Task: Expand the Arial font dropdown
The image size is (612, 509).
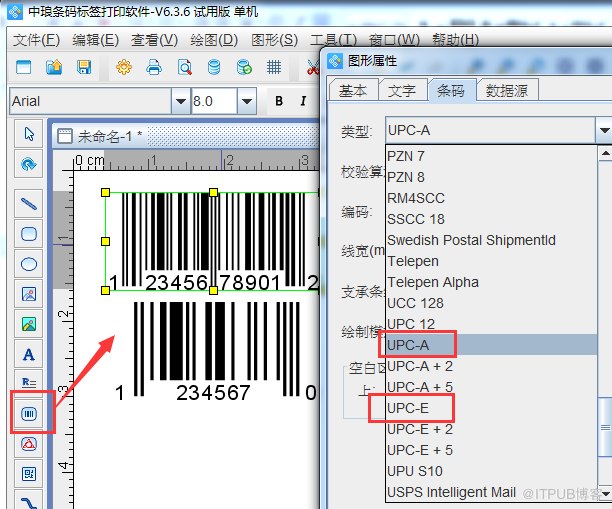Action: click(x=180, y=101)
